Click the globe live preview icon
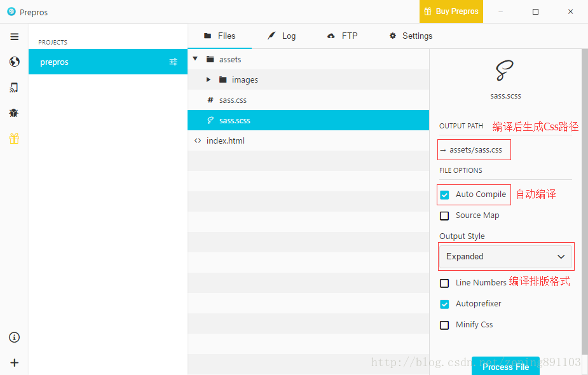The image size is (588, 375). click(14, 62)
